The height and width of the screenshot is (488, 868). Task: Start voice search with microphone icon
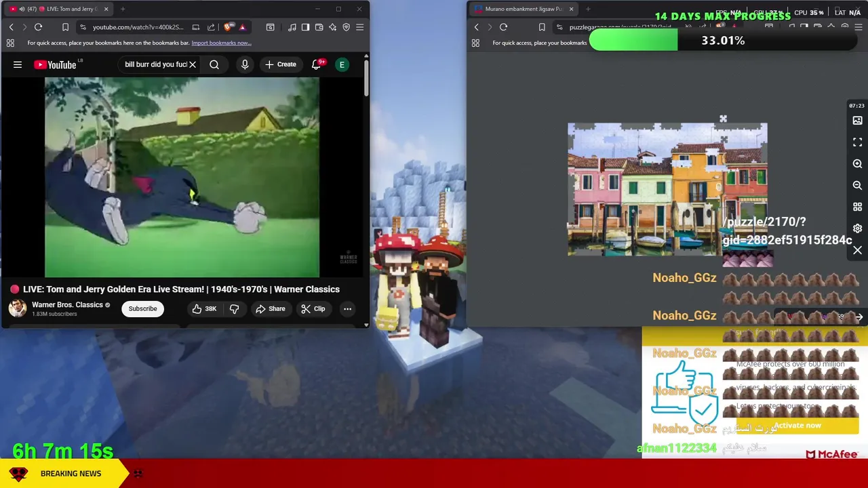click(245, 64)
